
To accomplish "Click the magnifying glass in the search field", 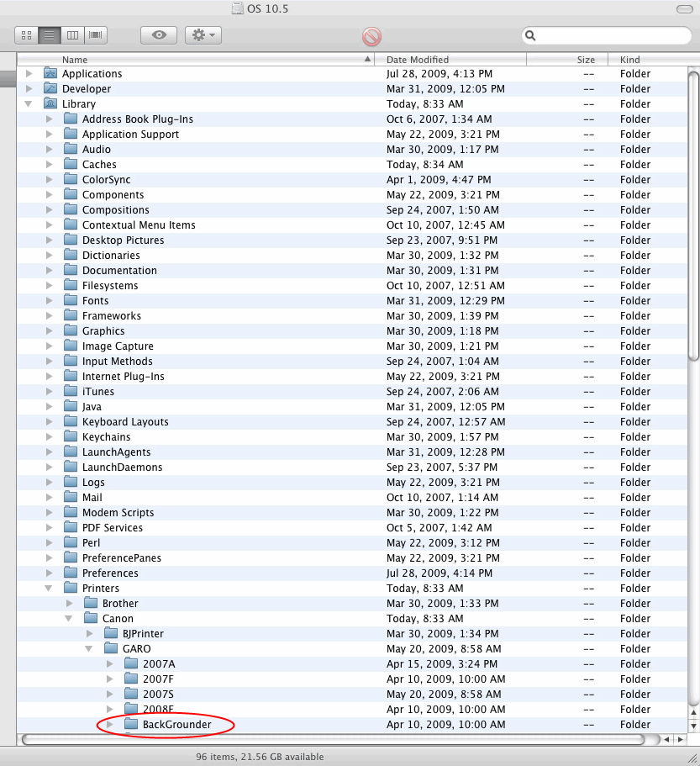I will coord(529,35).
